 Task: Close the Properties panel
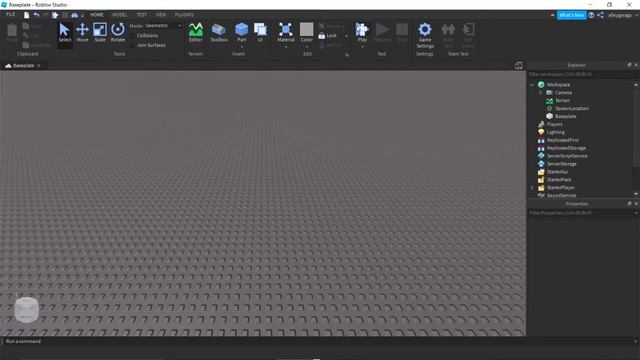[636, 203]
